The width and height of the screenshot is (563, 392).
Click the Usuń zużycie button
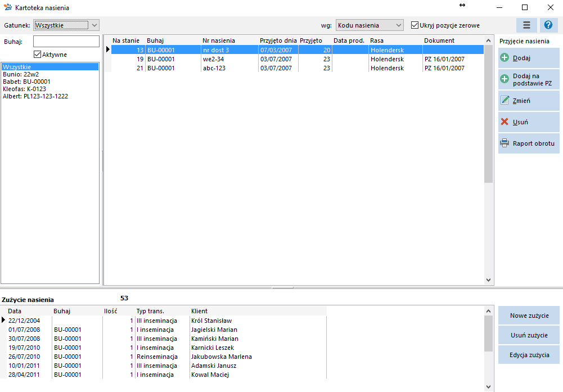pos(529,335)
